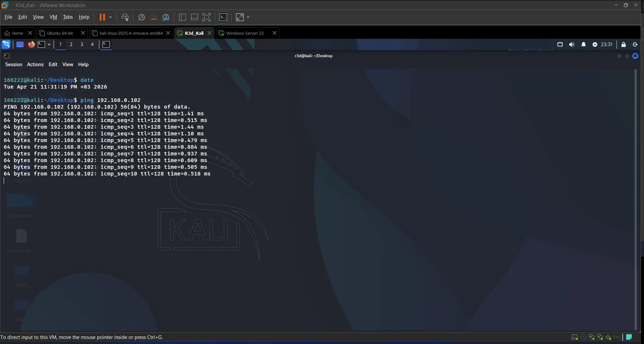Image resolution: width=644 pixels, height=344 pixels.
Task: Open the terminal Session menu
Action: 14,65
